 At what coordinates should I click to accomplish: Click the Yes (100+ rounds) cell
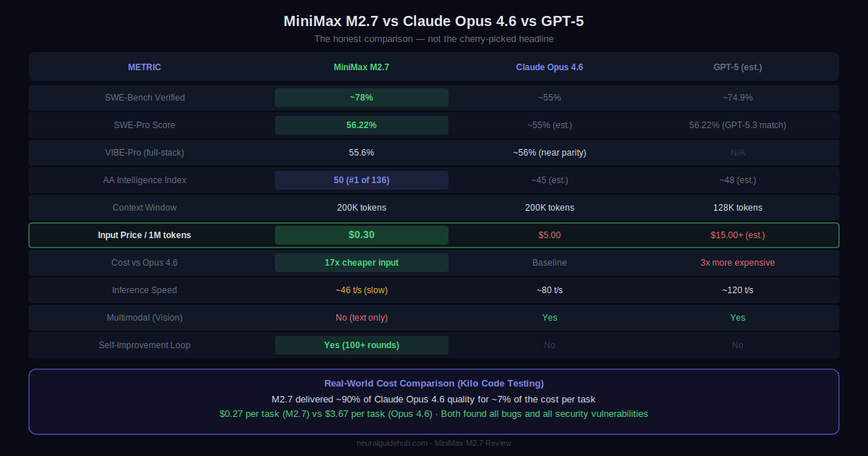coord(361,345)
